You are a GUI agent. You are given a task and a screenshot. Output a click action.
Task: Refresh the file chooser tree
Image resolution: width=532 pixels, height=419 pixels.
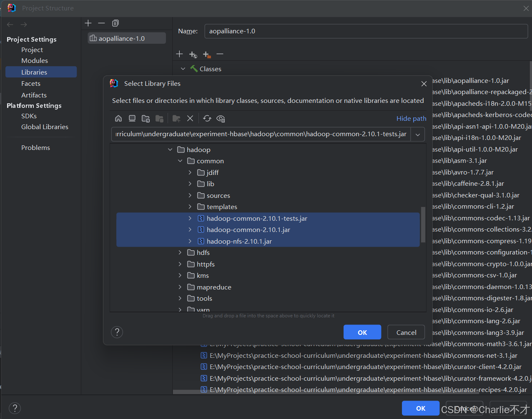click(x=207, y=119)
